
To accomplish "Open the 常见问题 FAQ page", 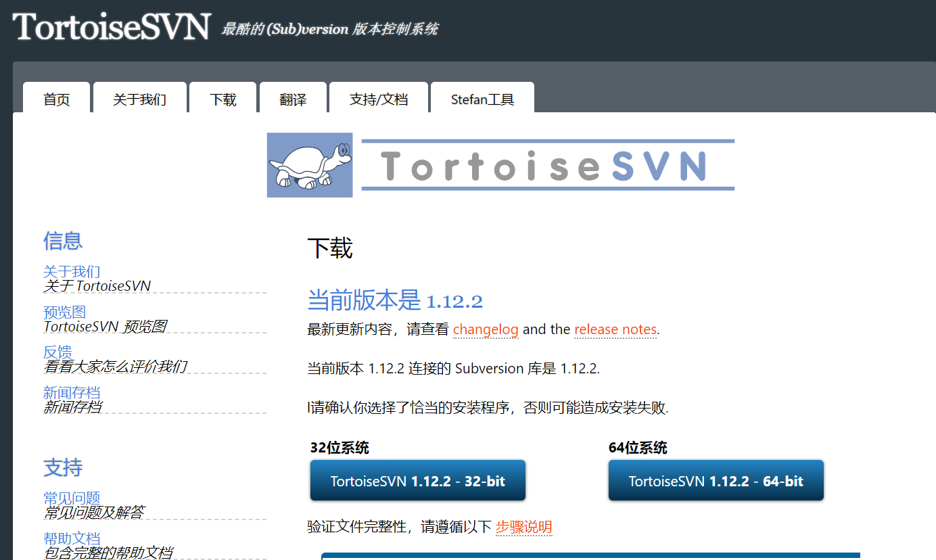I will [72, 496].
